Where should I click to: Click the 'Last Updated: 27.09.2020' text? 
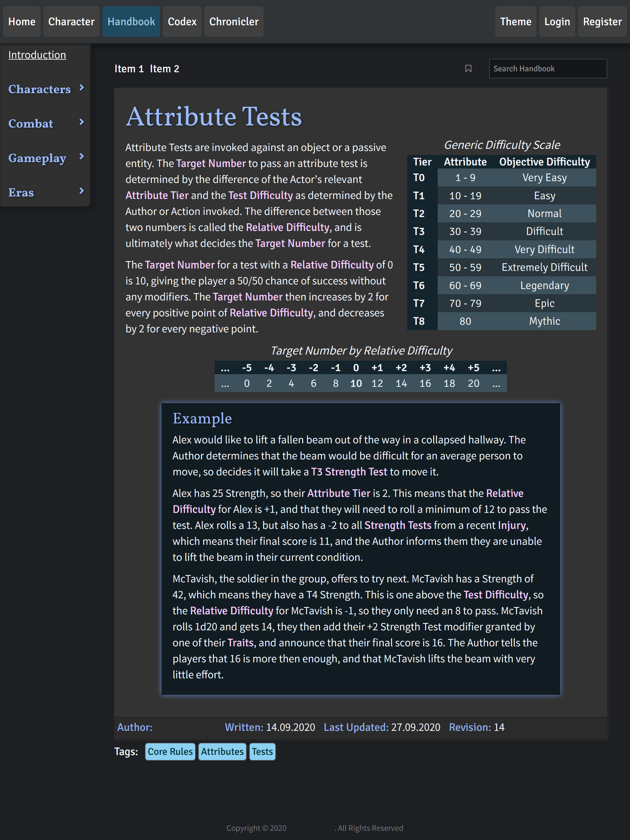[382, 727]
